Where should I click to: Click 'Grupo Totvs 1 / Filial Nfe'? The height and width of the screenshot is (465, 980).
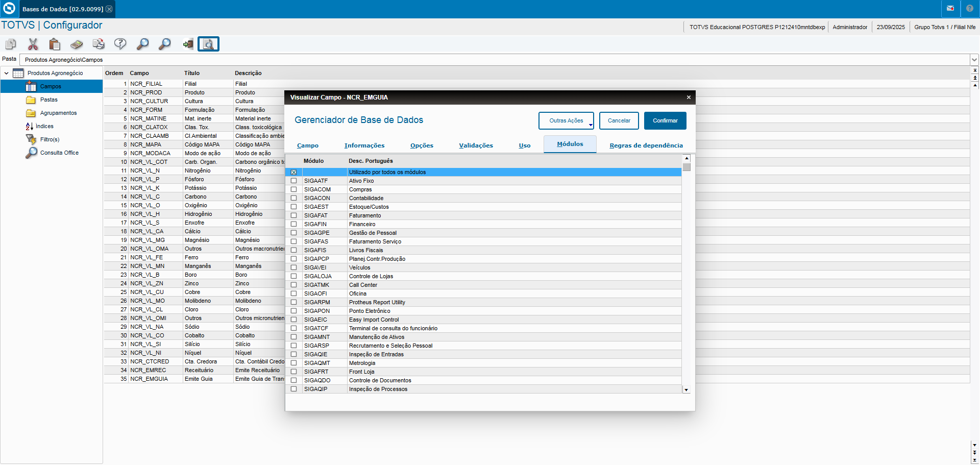tap(945, 27)
